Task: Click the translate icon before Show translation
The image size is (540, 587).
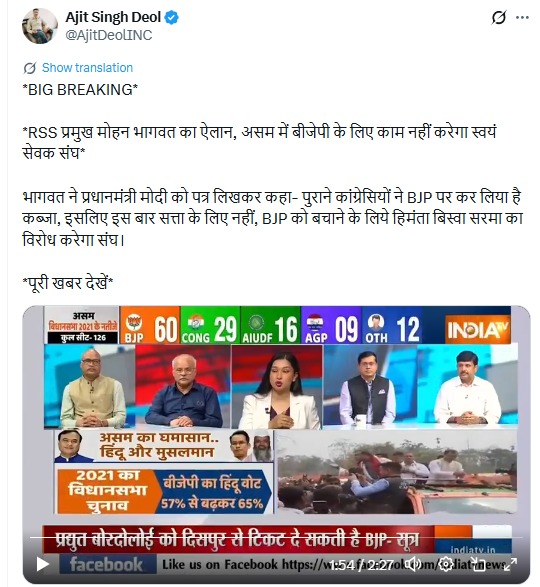Action: coord(30,68)
